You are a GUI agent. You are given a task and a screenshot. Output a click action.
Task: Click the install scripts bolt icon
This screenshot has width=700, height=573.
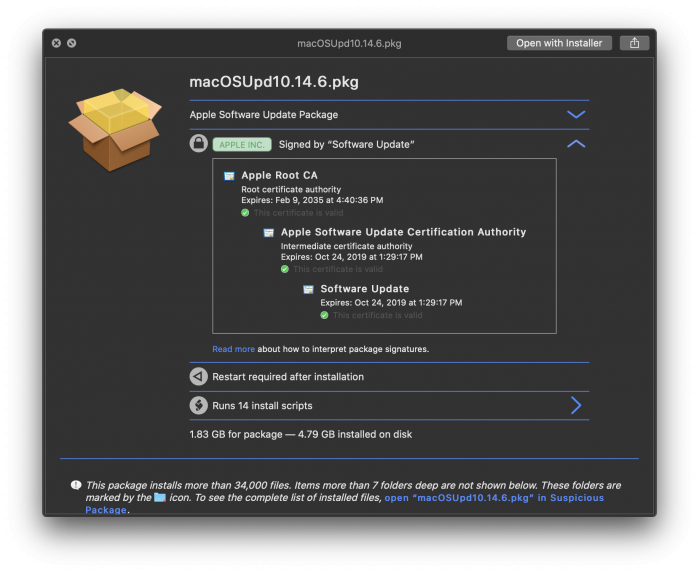click(x=199, y=406)
